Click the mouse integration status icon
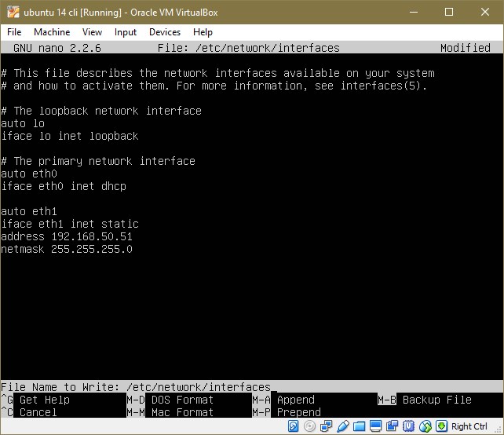Viewport: 504px width, 435px height. (x=425, y=426)
